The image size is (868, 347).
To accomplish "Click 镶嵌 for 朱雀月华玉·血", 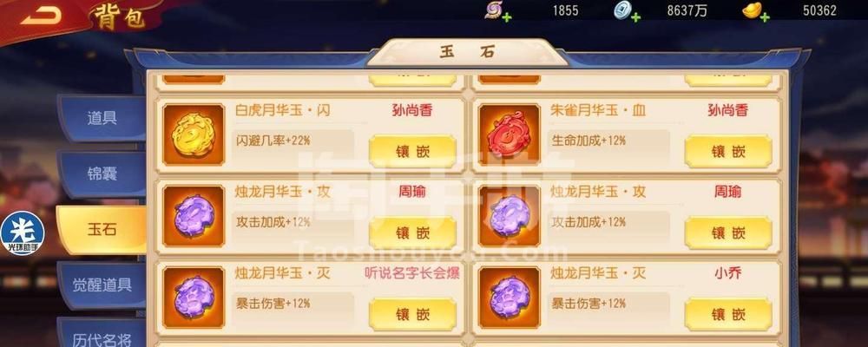I will (728, 152).
